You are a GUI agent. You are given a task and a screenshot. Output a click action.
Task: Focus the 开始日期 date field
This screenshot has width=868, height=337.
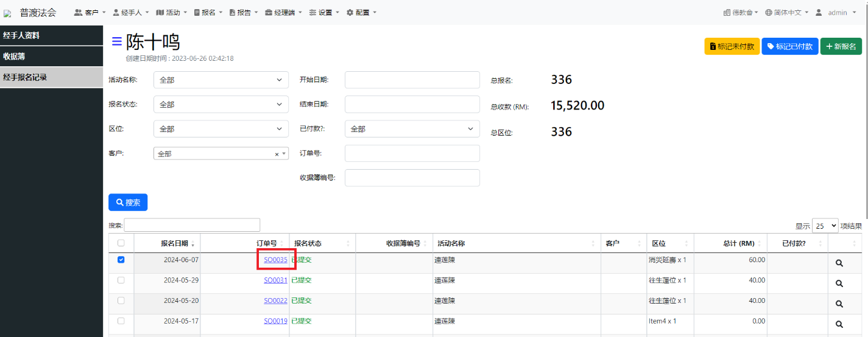point(412,80)
